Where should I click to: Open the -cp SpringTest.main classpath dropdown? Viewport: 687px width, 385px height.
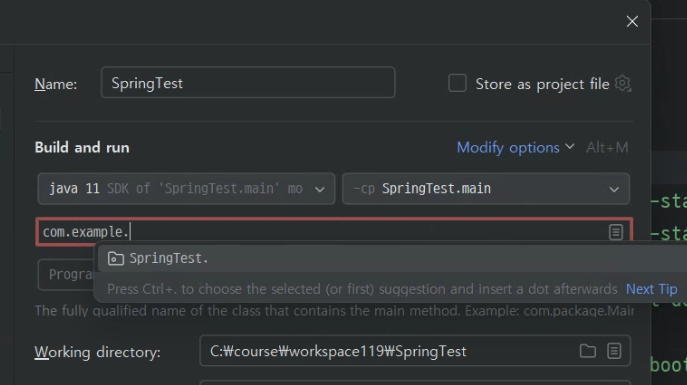tap(486, 189)
